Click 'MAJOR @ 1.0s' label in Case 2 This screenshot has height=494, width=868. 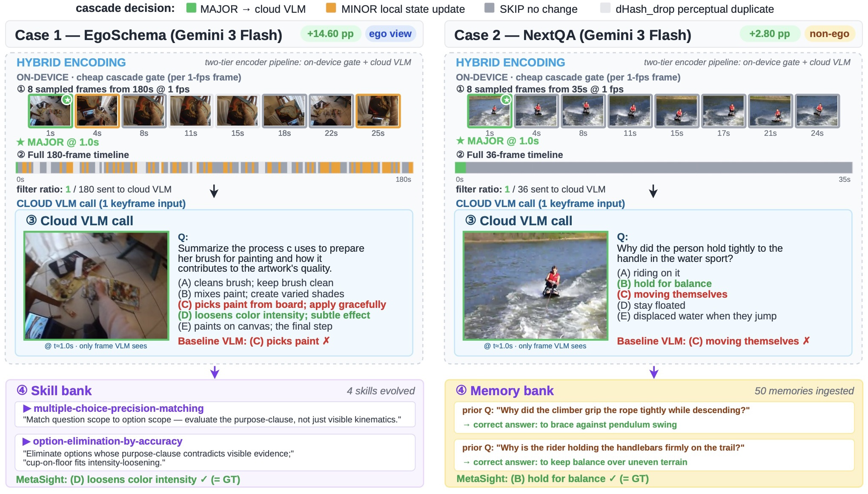click(x=497, y=141)
